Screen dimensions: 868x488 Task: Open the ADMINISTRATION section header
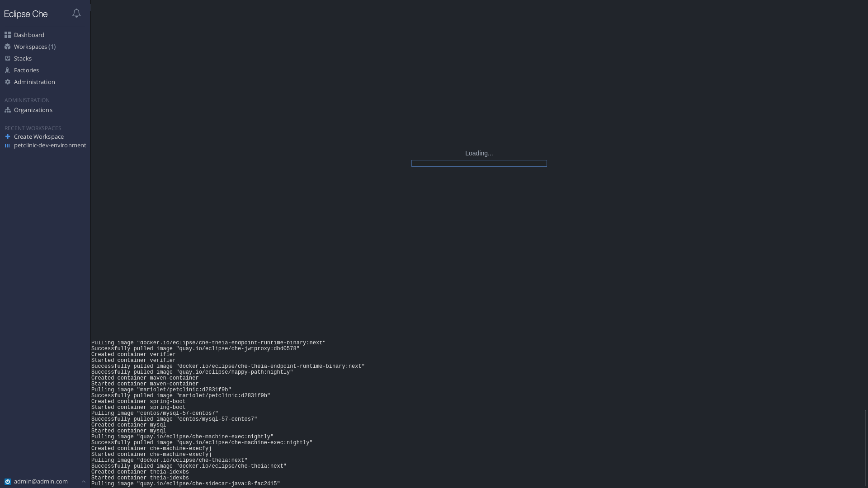click(27, 100)
